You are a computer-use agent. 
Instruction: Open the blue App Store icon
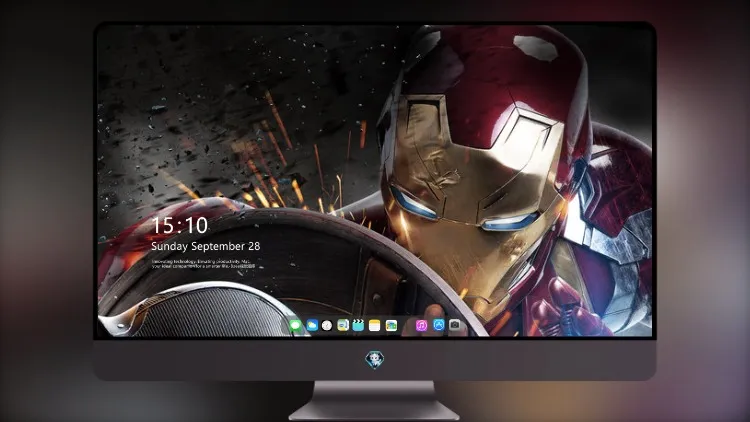click(x=439, y=325)
